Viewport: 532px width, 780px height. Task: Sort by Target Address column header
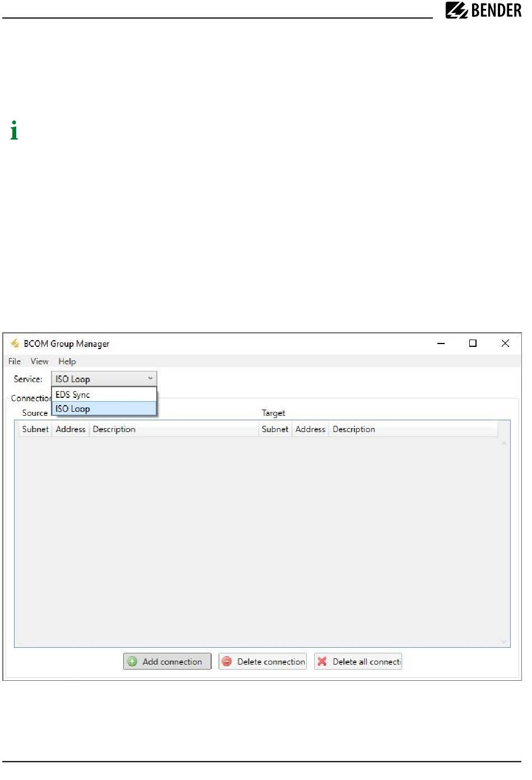pos(310,429)
